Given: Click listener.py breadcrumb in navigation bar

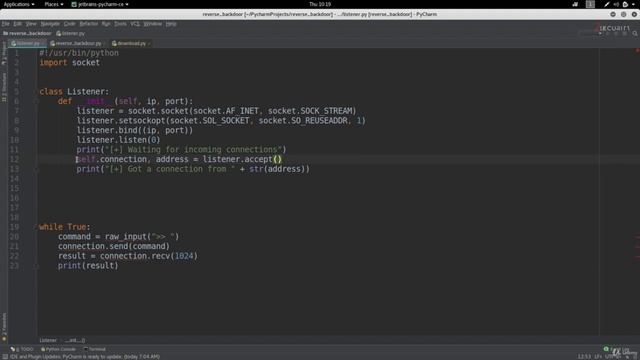Looking at the screenshot, I should tap(71, 33).
